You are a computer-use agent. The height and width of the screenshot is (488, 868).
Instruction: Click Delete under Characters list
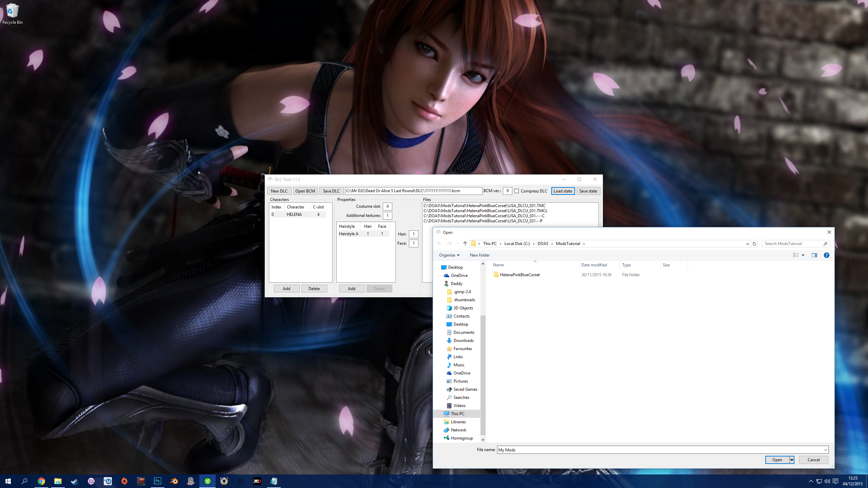pyautogui.click(x=314, y=288)
